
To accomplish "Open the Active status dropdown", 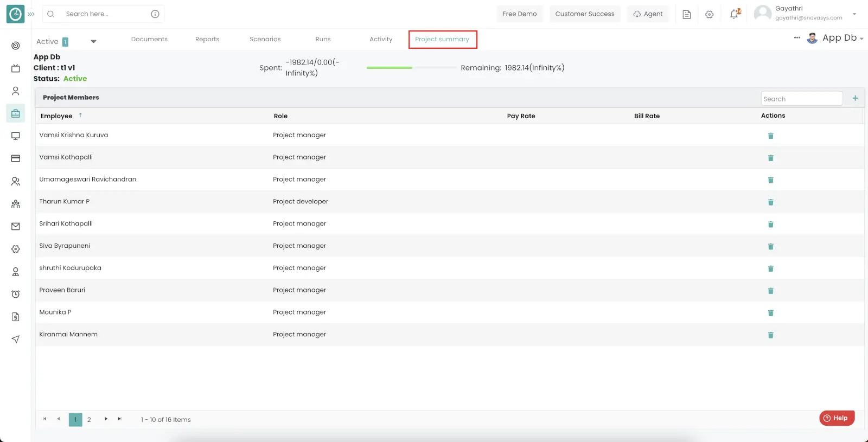I will click(93, 41).
